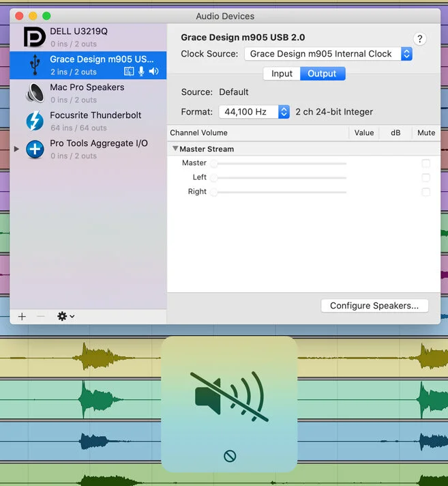The height and width of the screenshot is (486, 448).
Task: Select the DELL U3219Q device row text
Action: (x=78, y=31)
